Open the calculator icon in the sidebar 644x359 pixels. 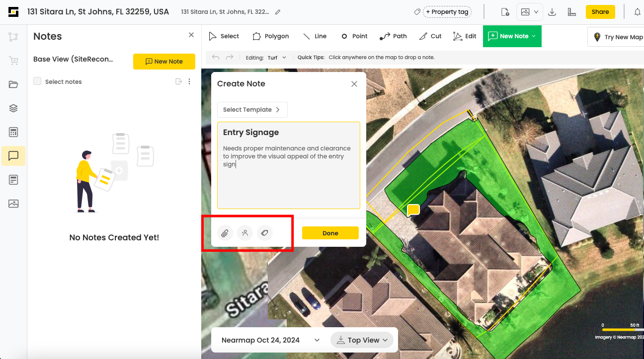pos(13,132)
